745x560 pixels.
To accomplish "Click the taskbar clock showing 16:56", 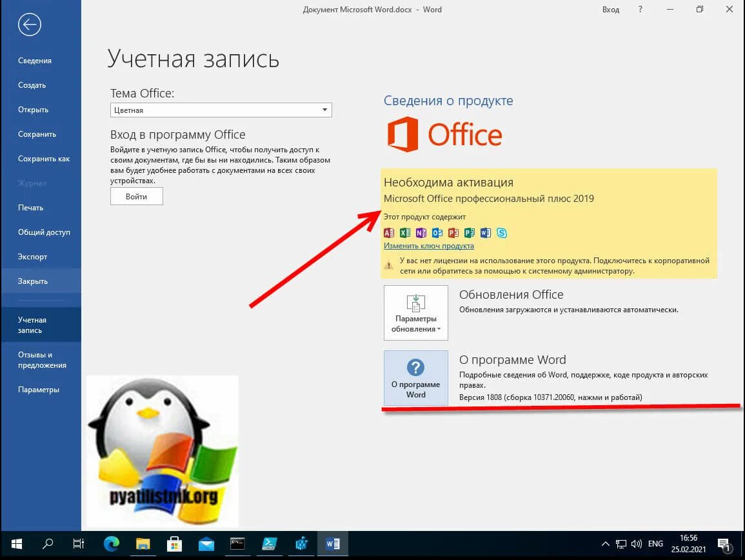I will pyautogui.click(x=688, y=544).
